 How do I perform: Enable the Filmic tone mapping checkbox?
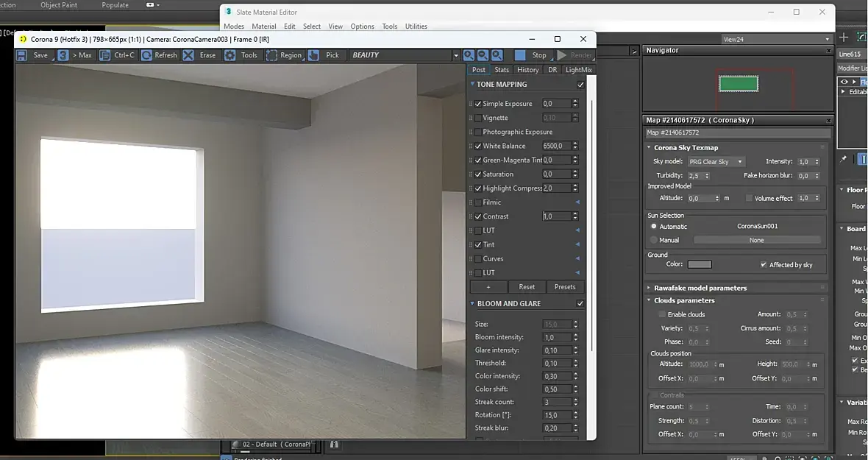point(478,202)
